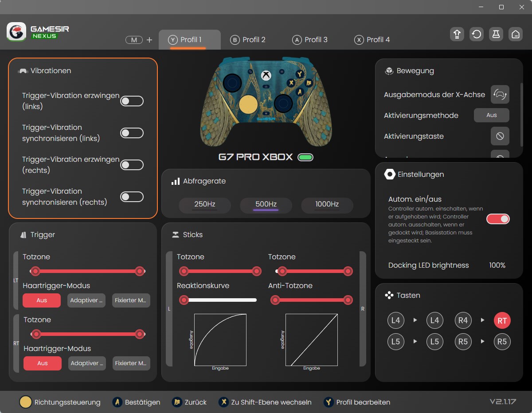Viewport: 532px width, 413px height.
Task: Click the Xbox button on controller image
Action: [x=266, y=75]
